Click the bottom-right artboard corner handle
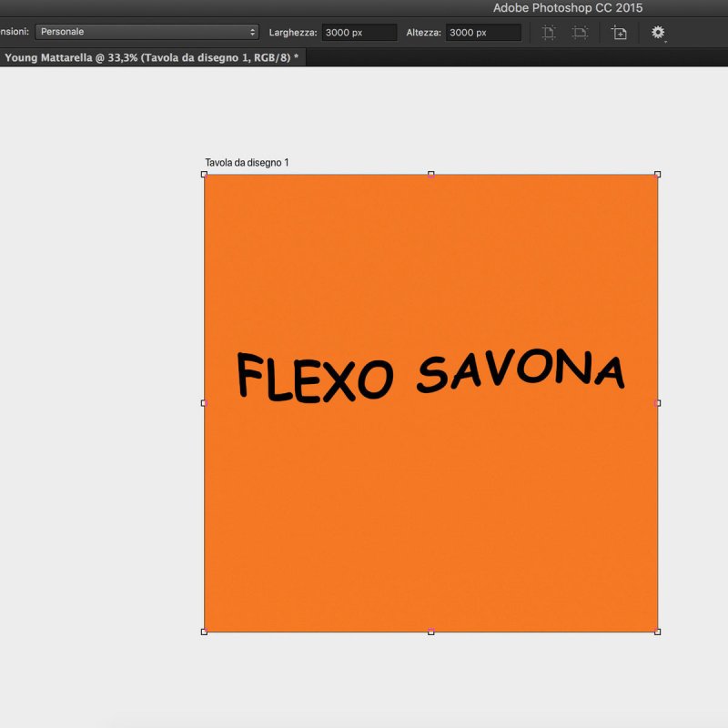 (657, 631)
